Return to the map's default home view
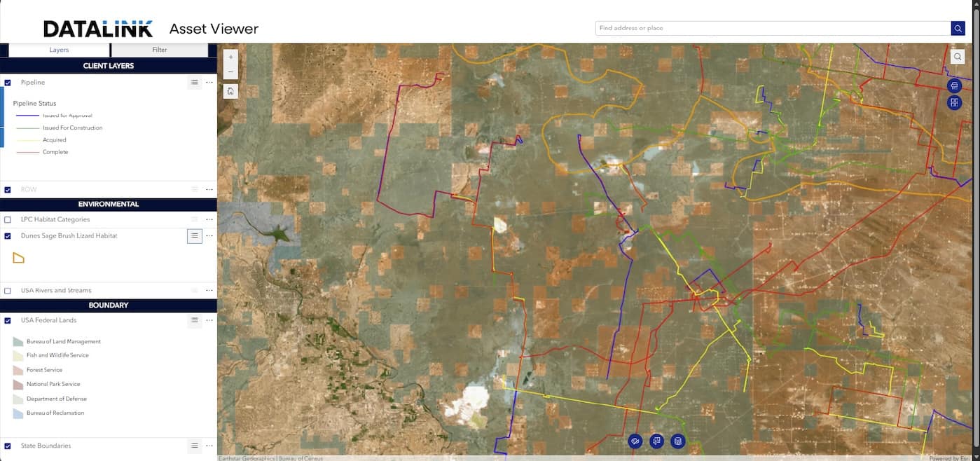Image resolution: width=980 pixels, height=461 pixels. click(230, 91)
